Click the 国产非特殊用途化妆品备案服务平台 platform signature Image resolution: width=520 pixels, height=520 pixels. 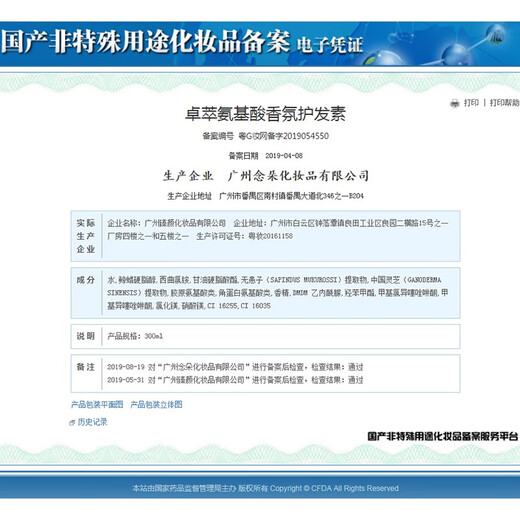click(x=443, y=436)
